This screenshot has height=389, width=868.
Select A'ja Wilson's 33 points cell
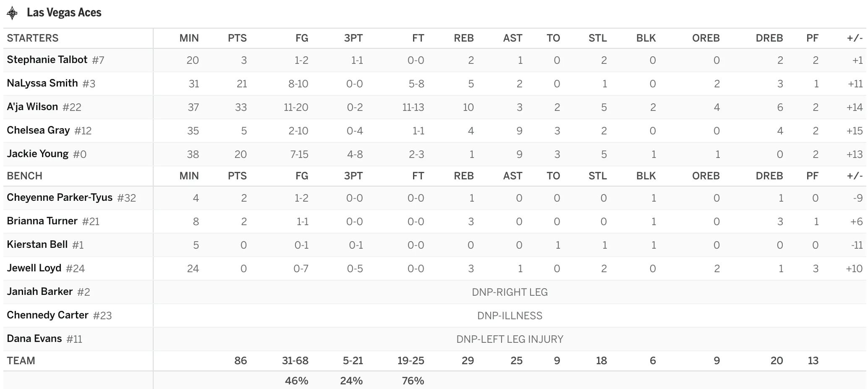pos(241,107)
